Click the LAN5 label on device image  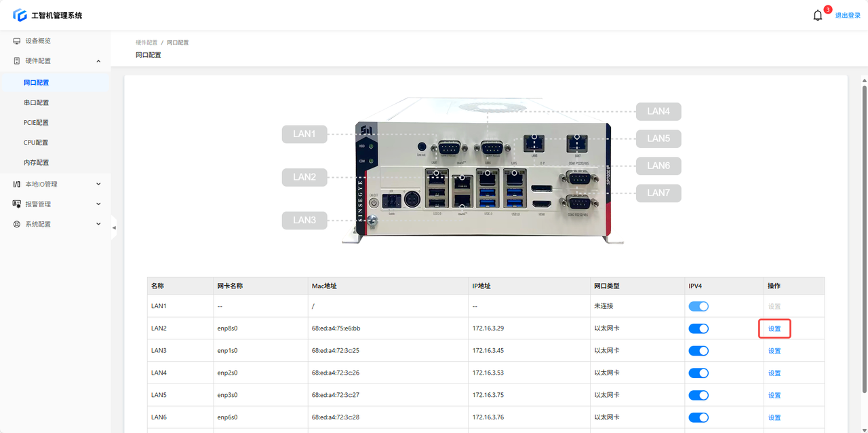pos(658,138)
